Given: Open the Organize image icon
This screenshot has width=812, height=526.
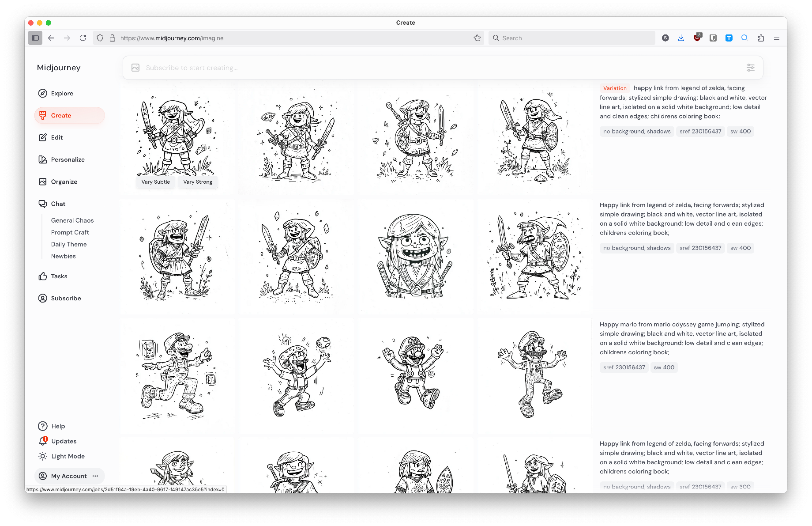Looking at the screenshot, I should tap(43, 182).
